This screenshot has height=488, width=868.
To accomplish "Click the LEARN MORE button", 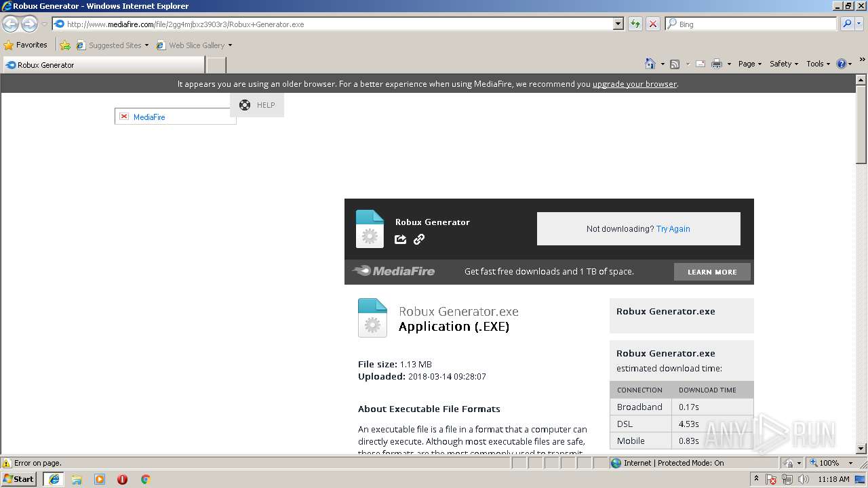I will pos(712,272).
